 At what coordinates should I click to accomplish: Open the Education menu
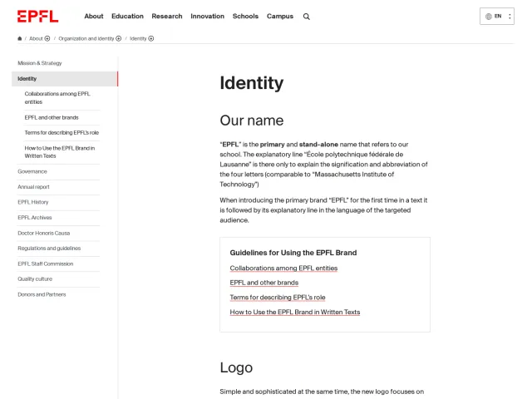127,17
